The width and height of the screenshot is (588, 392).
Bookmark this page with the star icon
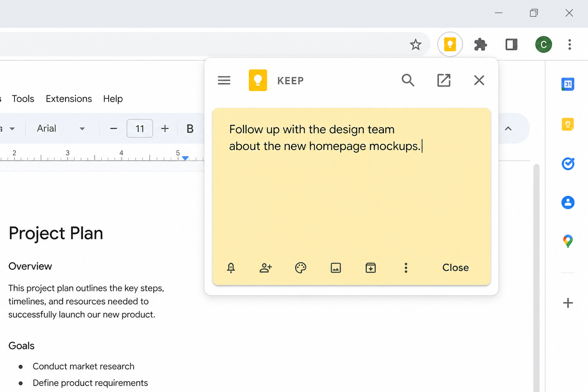(x=415, y=44)
